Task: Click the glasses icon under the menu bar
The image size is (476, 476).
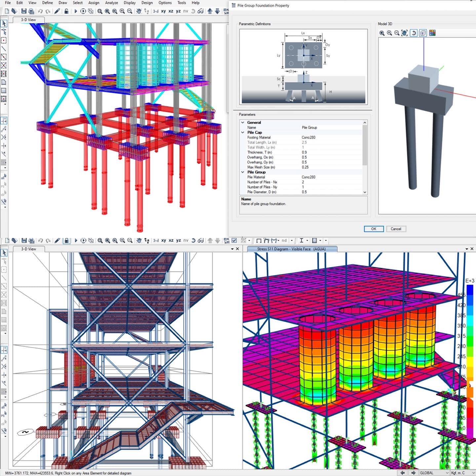Action: (x=201, y=11)
